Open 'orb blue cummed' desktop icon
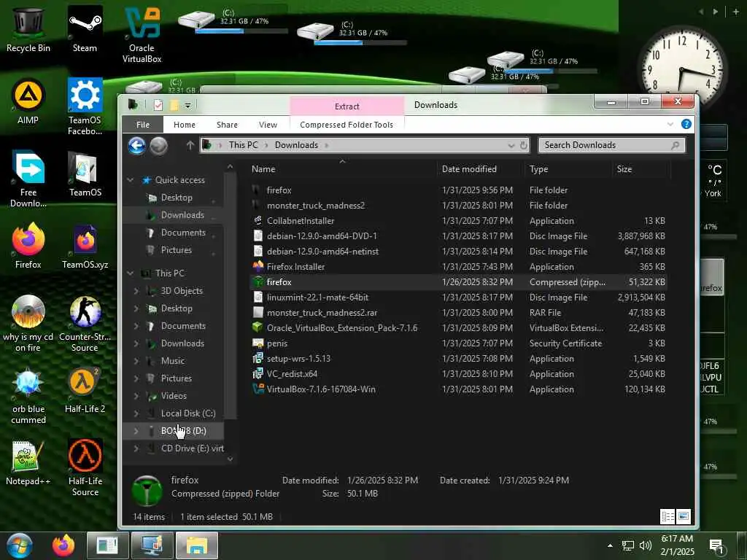The height and width of the screenshot is (560, 747). [x=28, y=396]
